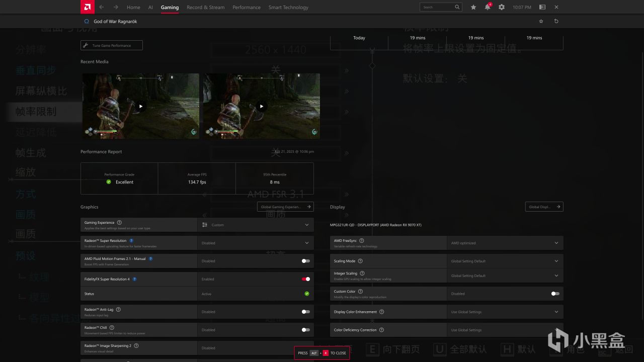Enable the Radeon Anti-Lag switch
Image resolution: width=644 pixels, height=362 pixels.
pos(305,312)
